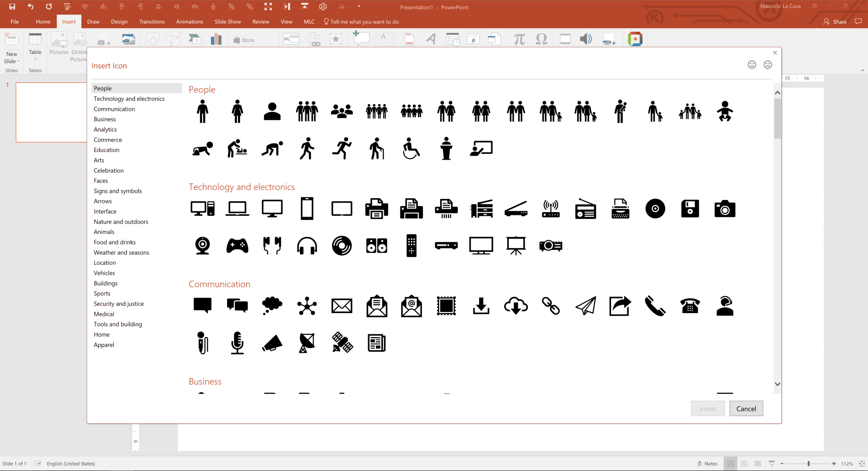Insert a Symbol using the omega ribbon icon

pos(541,39)
